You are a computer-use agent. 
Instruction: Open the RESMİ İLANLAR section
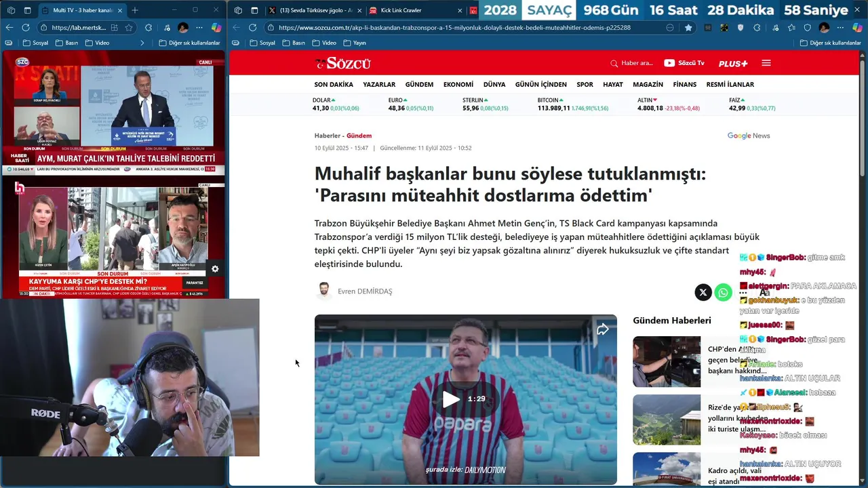point(730,85)
